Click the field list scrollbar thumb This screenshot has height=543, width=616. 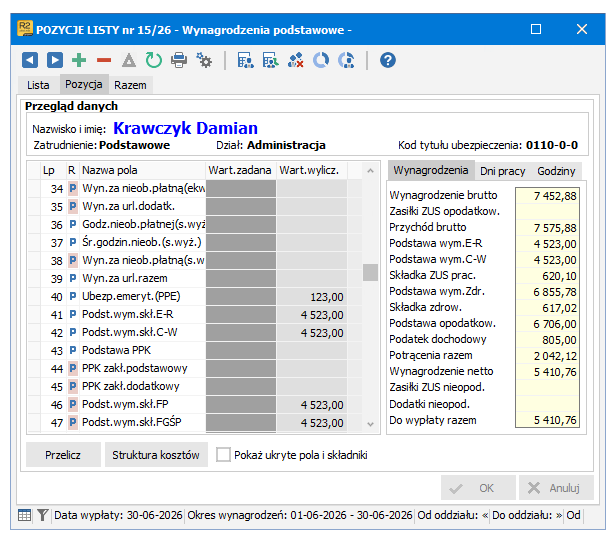click(370, 272)
